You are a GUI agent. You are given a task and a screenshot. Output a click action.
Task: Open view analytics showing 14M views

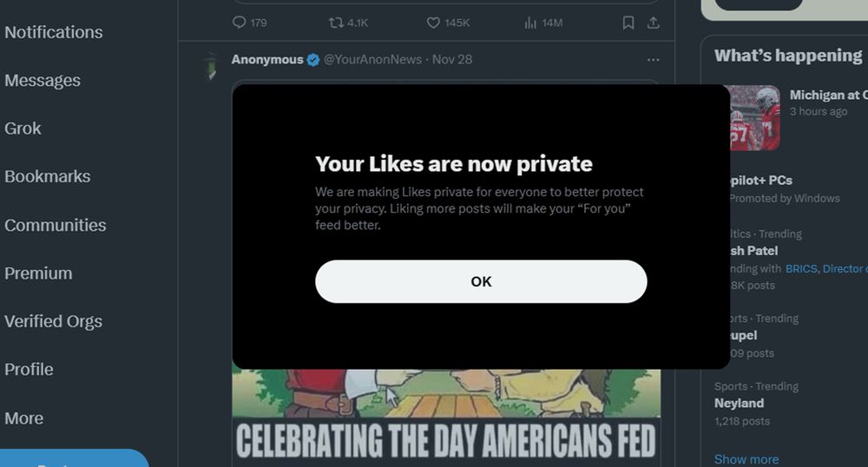[x=530, y=23]
